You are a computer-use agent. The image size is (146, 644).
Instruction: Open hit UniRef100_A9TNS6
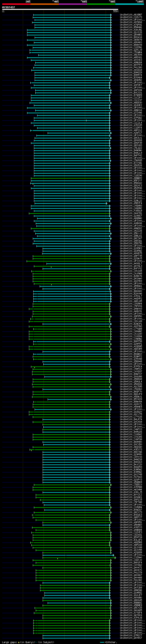pyautogui.click(x=131, y=22)
